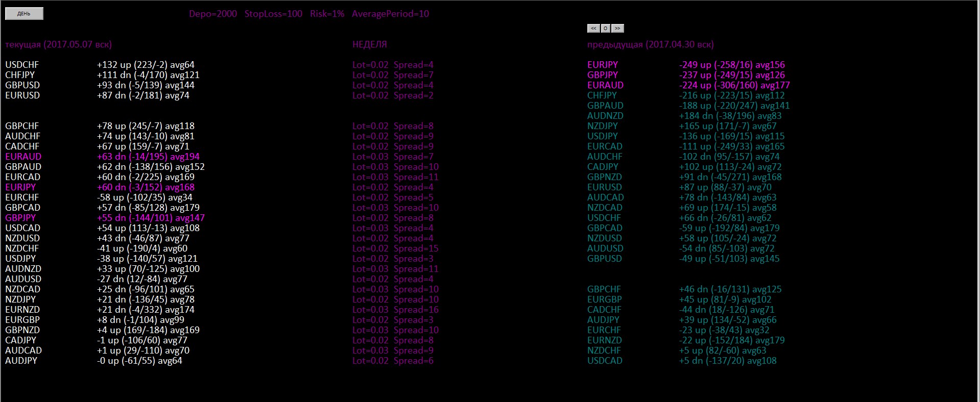Click the AveragePeriod=10 parameter text
Image resolution: width=980 pixels, height=402 pixels.
tap(391, 14)
